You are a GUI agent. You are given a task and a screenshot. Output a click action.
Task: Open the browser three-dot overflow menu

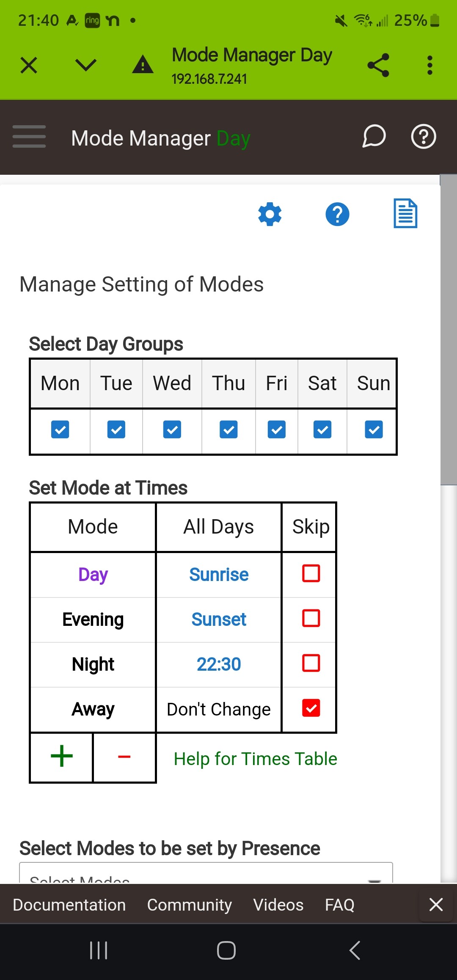[430, 65]
